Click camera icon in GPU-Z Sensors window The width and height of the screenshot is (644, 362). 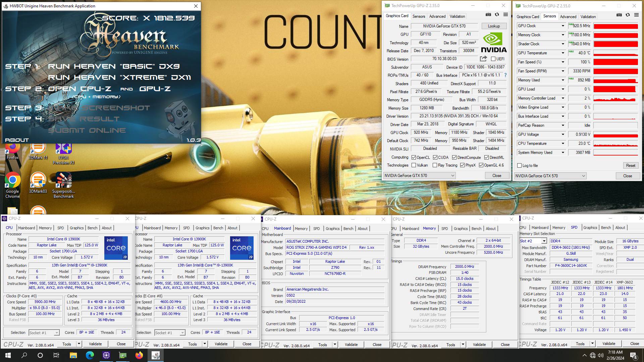pos(619,15)
